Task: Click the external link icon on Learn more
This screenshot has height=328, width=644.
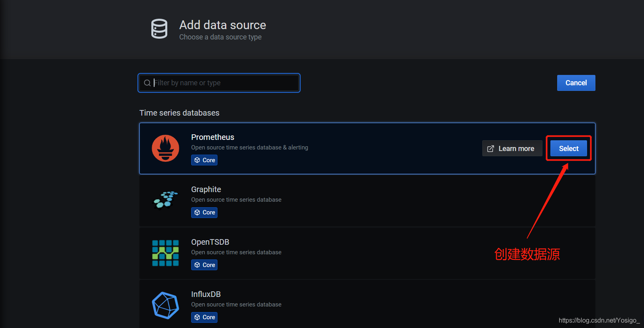Action: tap(491, 149)
